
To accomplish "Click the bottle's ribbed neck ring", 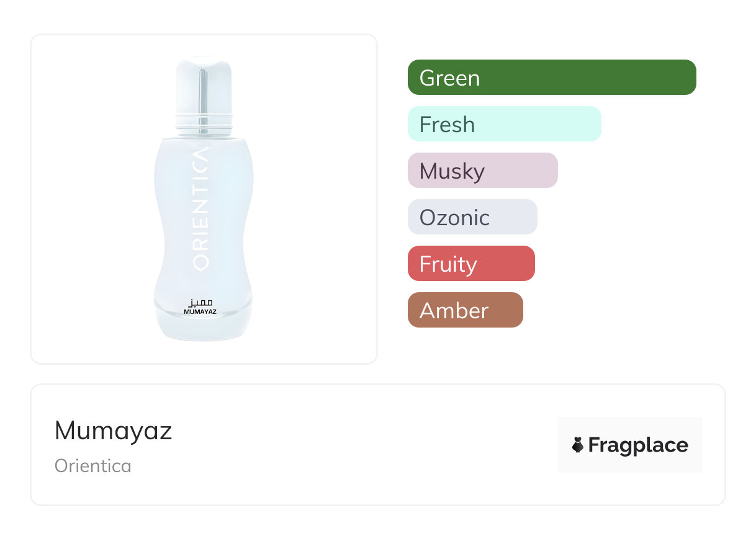I will (204, 122).
